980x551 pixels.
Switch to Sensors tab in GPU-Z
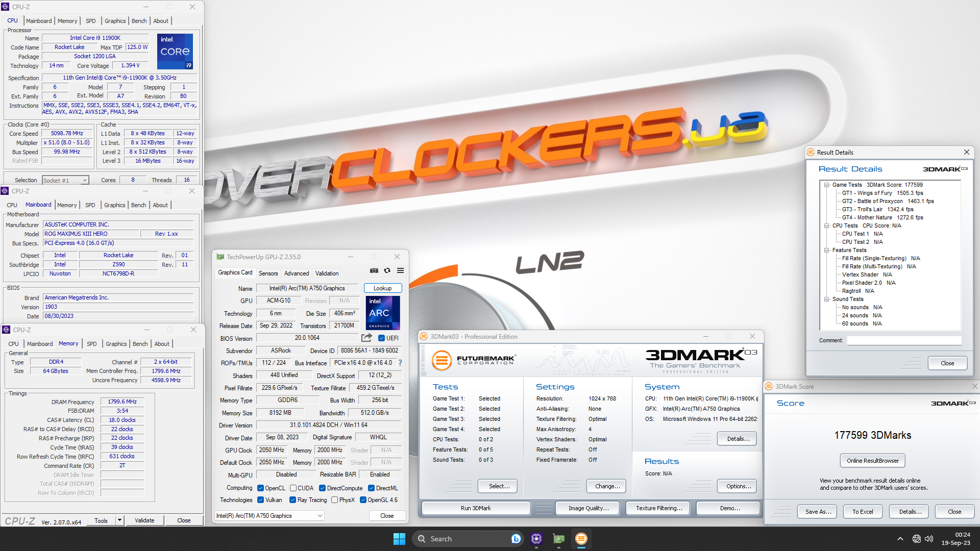268,273
